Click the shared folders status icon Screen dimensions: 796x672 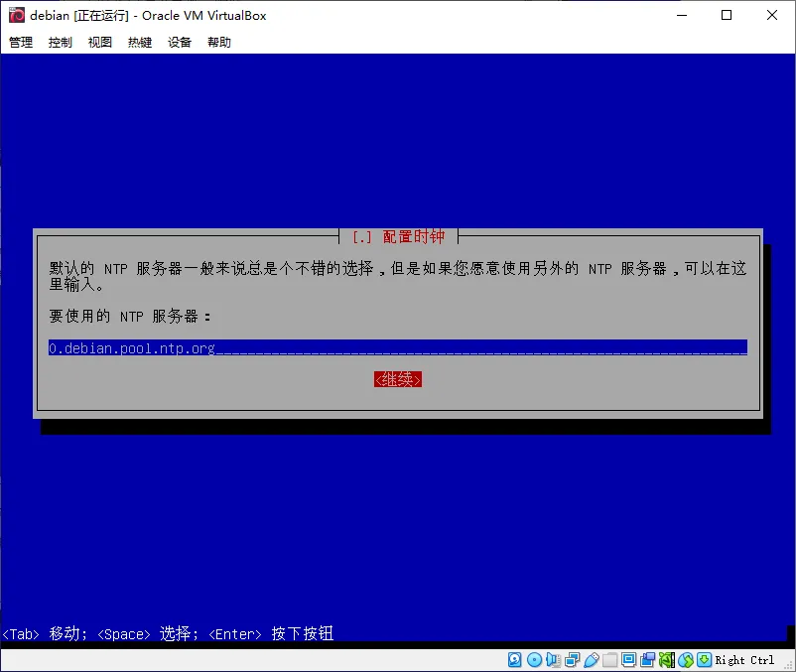[609, 660]
